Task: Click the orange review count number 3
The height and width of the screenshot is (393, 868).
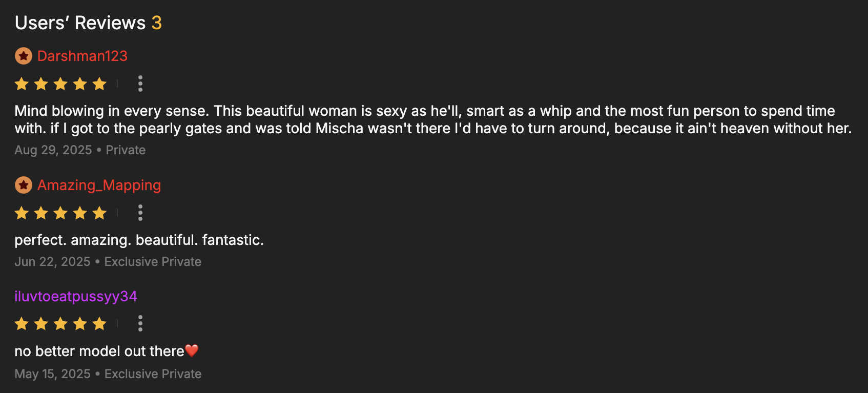Action: tap(156, 23)
